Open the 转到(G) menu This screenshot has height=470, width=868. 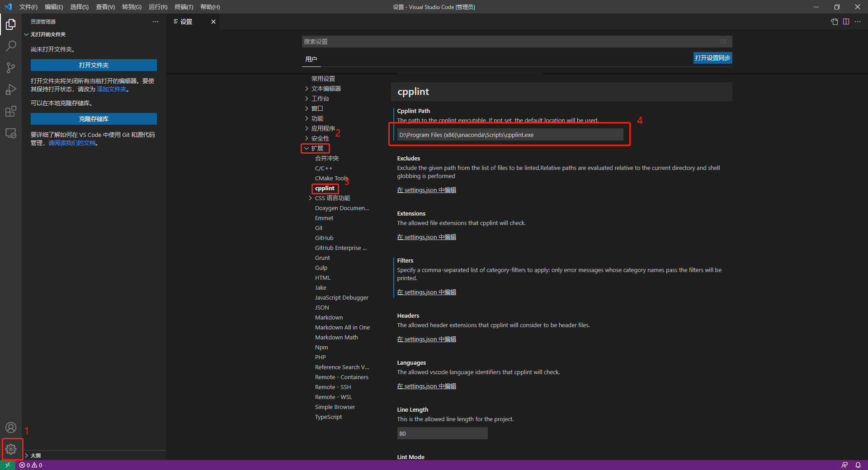pyautogui.click(x=132, y=7)
